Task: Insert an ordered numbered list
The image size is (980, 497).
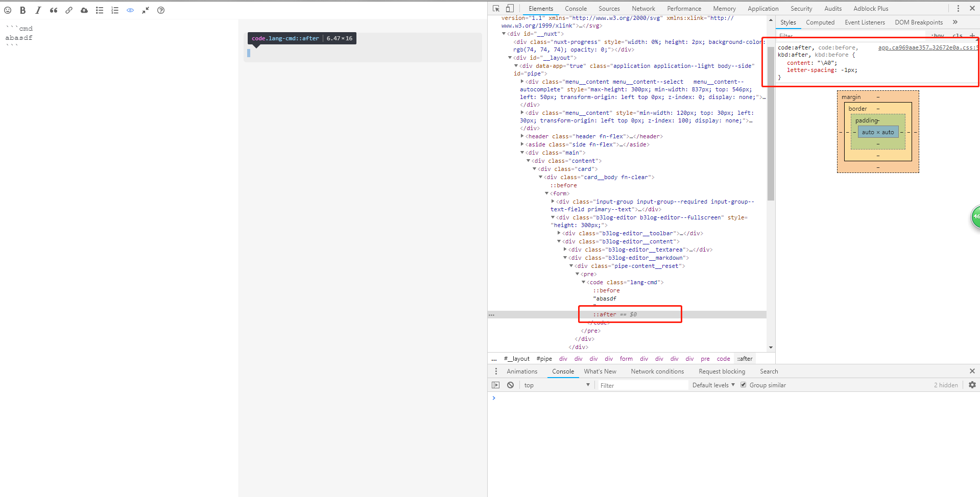Action: tap(115, 10)
